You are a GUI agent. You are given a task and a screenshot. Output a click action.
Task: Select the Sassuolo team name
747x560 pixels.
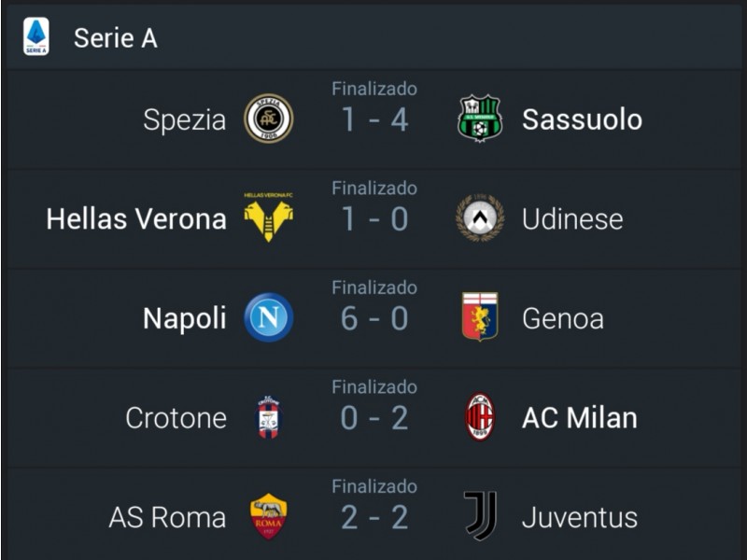coord(582,119)
